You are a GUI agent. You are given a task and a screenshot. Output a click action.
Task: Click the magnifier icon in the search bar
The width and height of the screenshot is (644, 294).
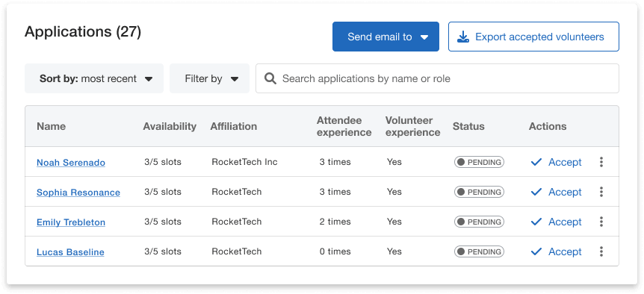pos(270,78)
